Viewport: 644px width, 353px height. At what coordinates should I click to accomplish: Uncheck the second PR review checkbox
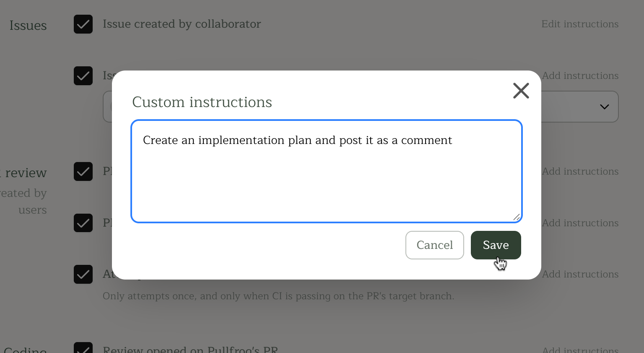coord(83,223)
